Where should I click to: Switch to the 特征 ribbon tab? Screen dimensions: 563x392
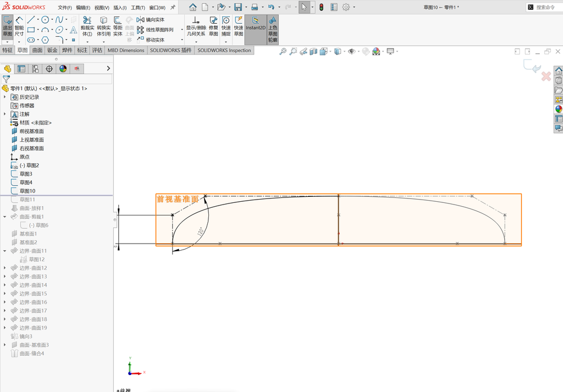point(8,50)
